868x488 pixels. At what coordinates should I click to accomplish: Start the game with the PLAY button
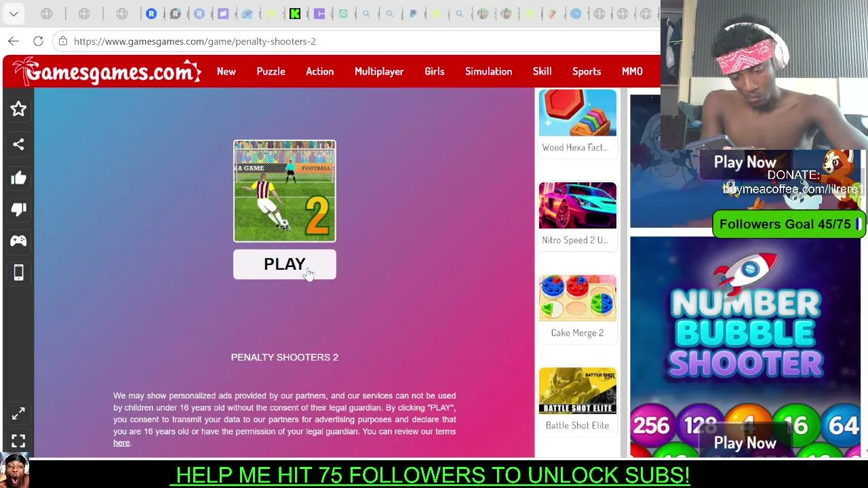[x=285, y=264]
